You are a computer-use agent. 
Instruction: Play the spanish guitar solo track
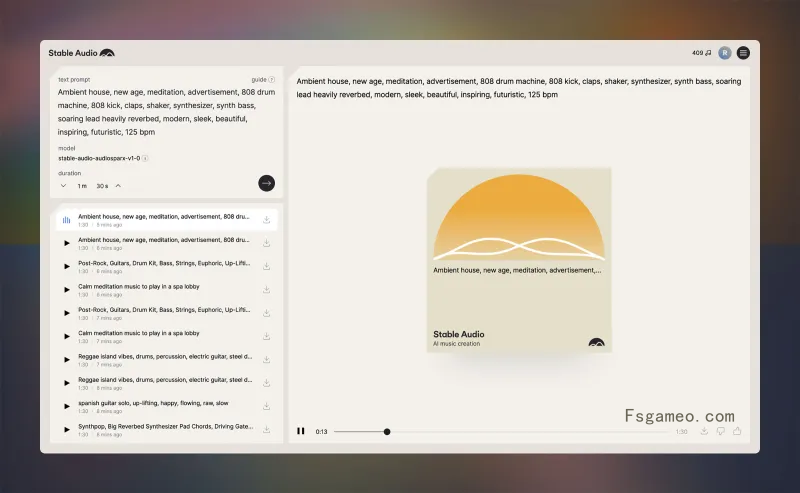click(x=66, y=406)
